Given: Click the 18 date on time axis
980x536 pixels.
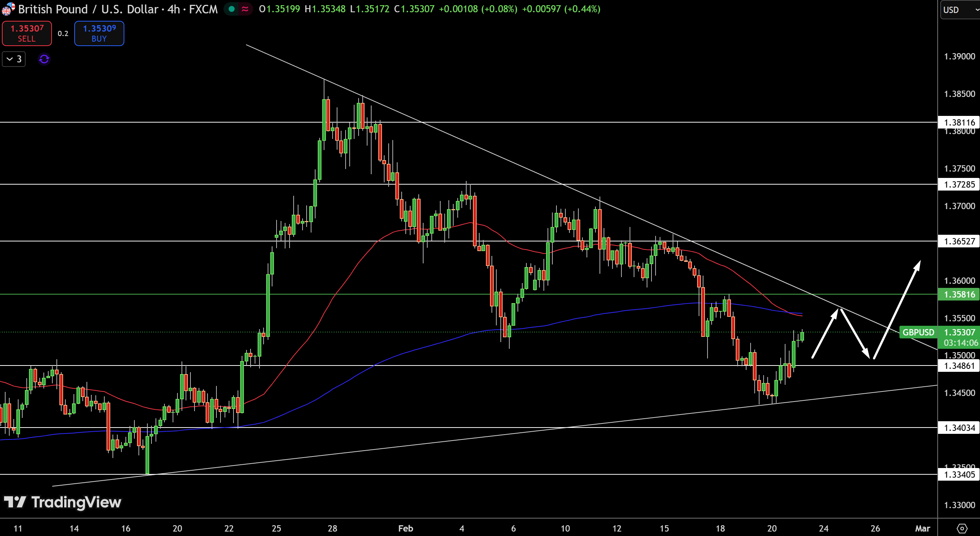Looking at the screenshot, I should point(720,529).
